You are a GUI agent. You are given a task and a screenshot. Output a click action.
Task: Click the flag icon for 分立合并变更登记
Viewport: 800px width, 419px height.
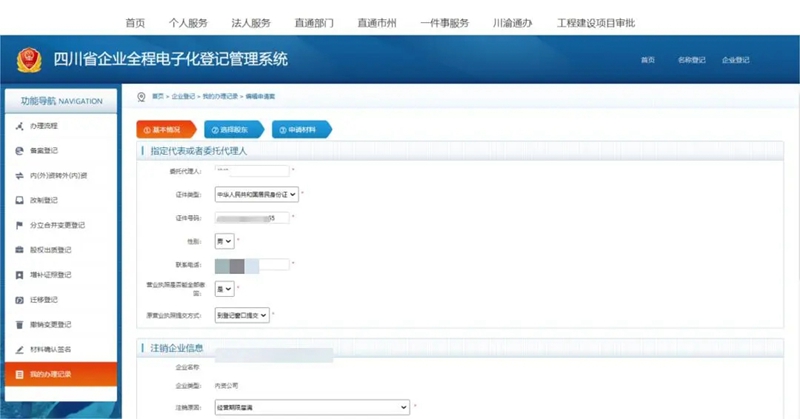click(x=19, y=225)
